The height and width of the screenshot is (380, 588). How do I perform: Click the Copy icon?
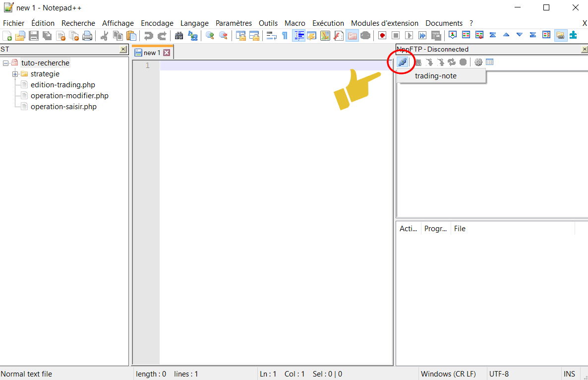[x=118, y=36]
